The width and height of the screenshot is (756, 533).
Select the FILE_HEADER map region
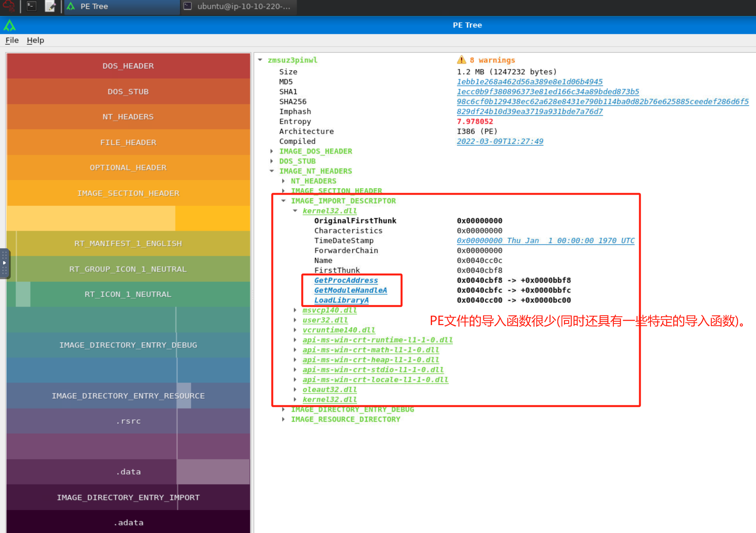pos(128,142)
